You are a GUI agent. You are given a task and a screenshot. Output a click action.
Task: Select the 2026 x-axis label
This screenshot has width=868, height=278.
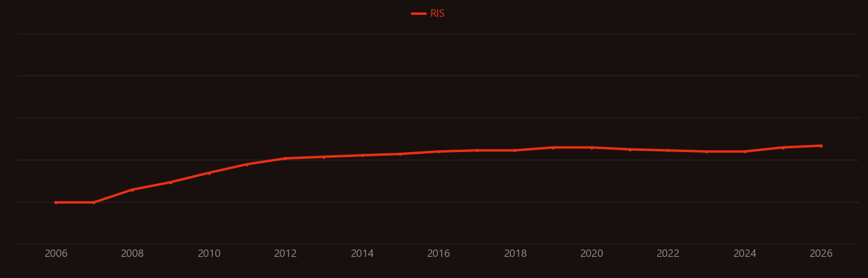pos(821,254)
